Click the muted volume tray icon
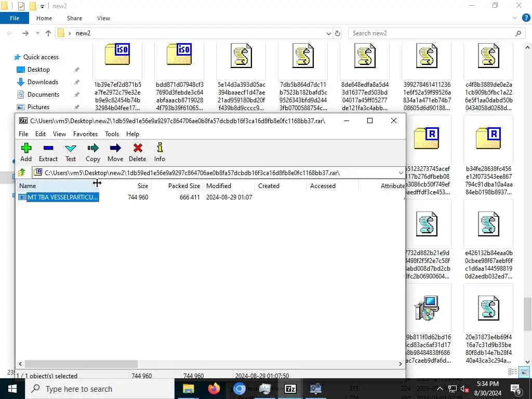The height and width of the screenshot is (399, 532). [464, 389]
